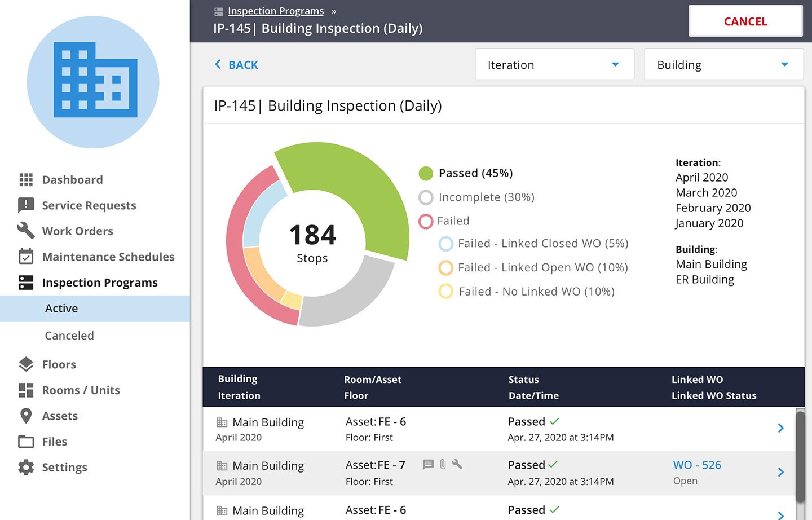Open the Iteration dropdown
The width and height of the screenshot is (812, 520).
pos(554,64)
